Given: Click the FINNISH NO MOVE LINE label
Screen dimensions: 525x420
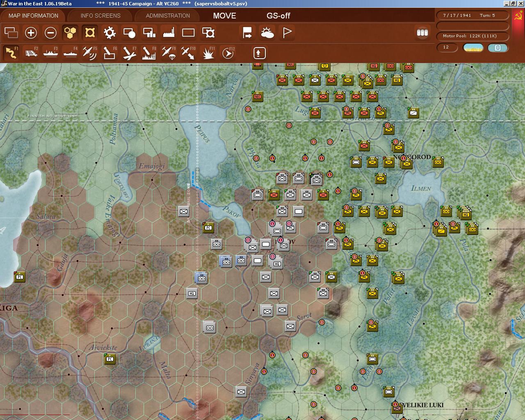Looking at the screenshot, I should tap(52, 116).
